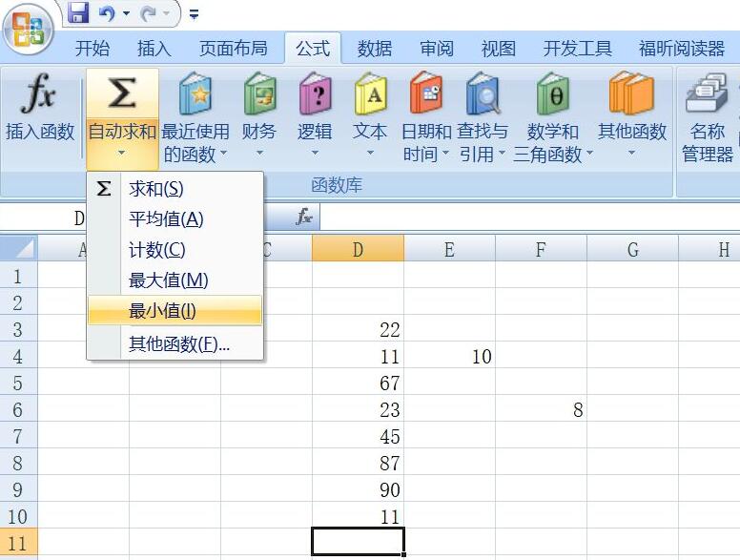Switch to the 页面布局 tab
The width and height of the screenshot is (740, 560).
(x=233, y=48)
